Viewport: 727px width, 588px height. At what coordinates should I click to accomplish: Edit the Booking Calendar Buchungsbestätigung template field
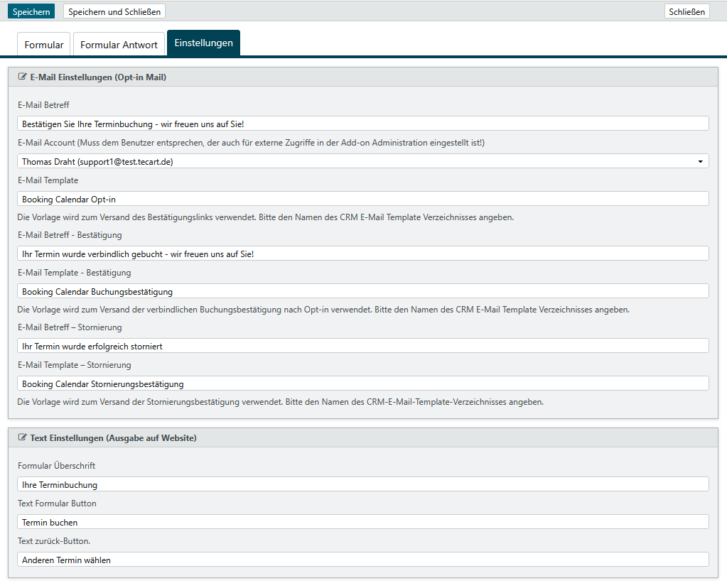(362, 291)
